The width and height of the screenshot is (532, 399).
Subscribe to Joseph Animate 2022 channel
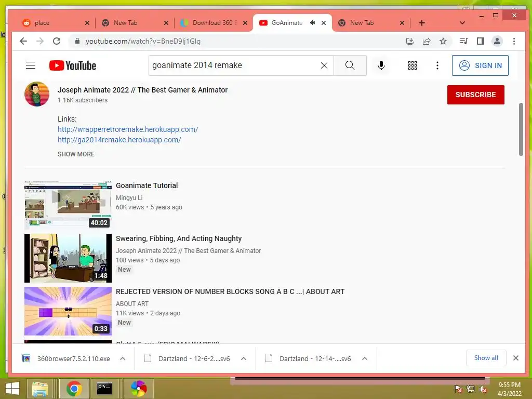(476, 95)
